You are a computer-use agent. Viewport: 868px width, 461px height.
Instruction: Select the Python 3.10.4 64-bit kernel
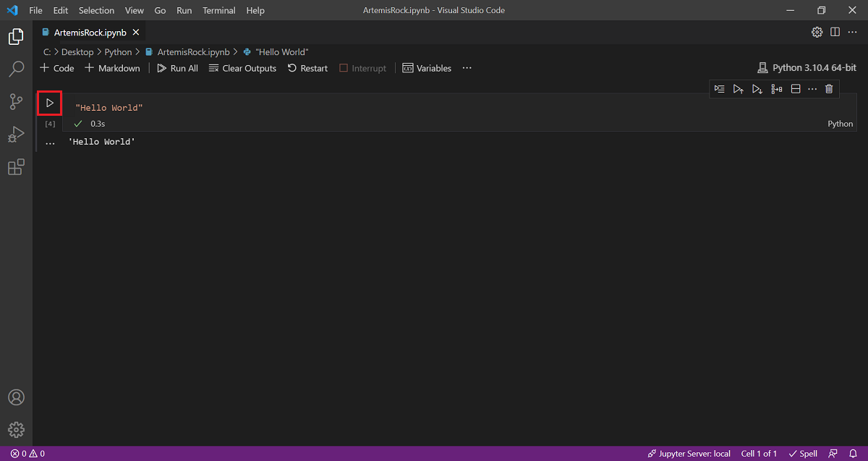click(x=807, y=68)
